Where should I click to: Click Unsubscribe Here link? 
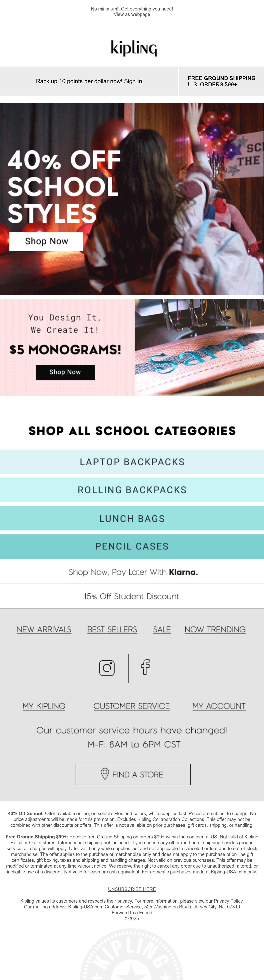click(x=132, y=889)
